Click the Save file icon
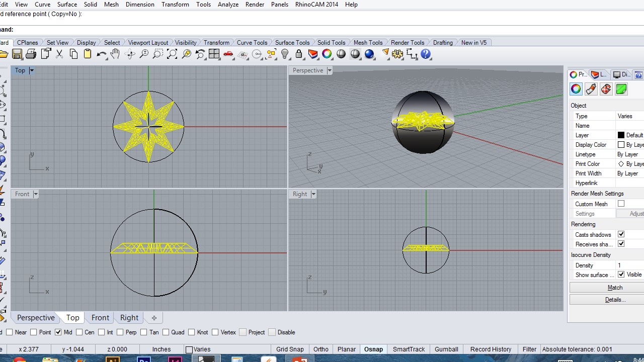644x362 pixels. pos(17,54)
